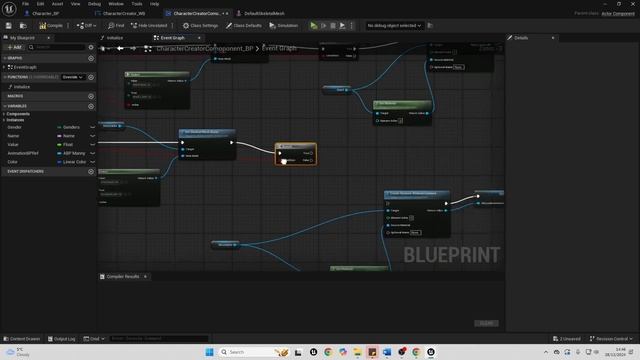640x360 pixels.
Task: Navigate forward in graph history
Action: [133, 49]
